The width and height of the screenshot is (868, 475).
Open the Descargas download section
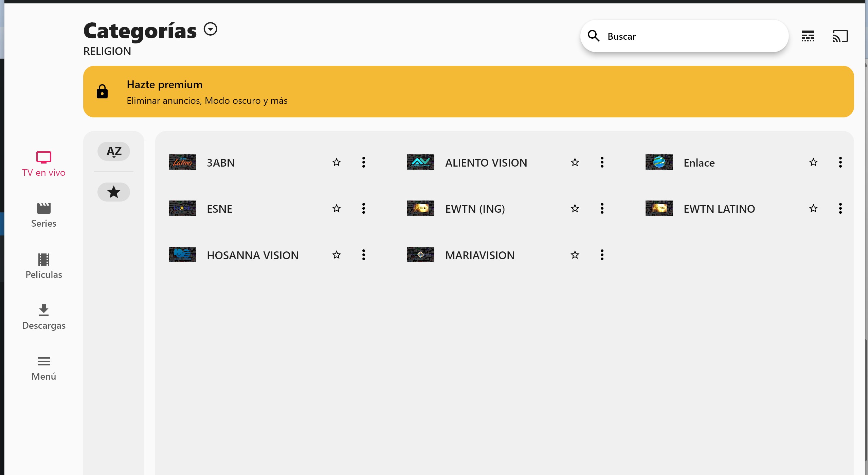tap(44, 317)
